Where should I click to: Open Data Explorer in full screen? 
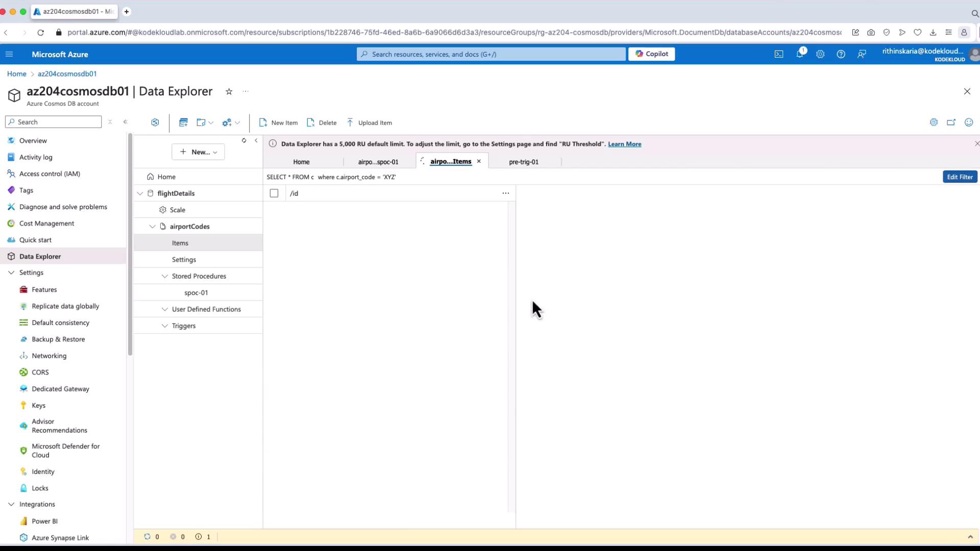click(951, 122)
